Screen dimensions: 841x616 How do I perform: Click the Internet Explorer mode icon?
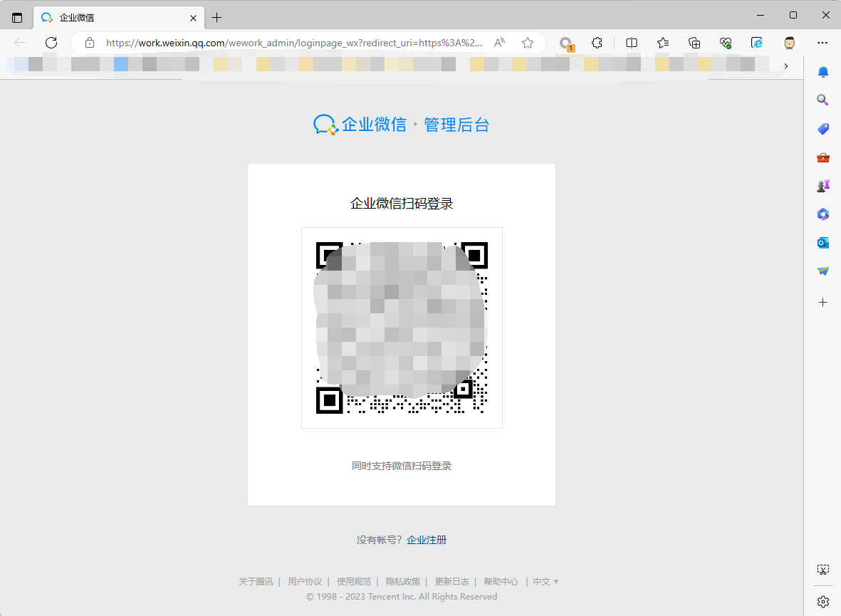(757, 43)
